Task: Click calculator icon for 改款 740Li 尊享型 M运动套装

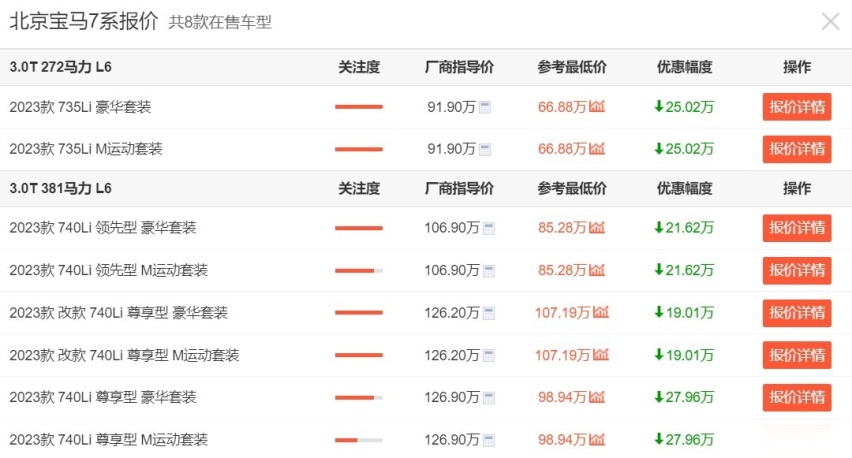Action: coord(489,355)
